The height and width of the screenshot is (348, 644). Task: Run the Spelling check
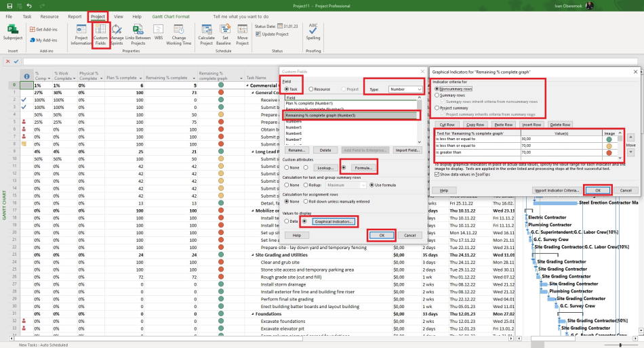click(x=313, y=32)
